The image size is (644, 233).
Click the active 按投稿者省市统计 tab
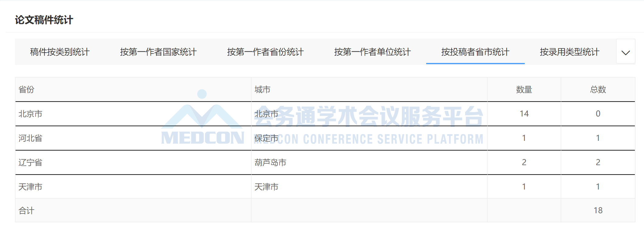point(475,52)
